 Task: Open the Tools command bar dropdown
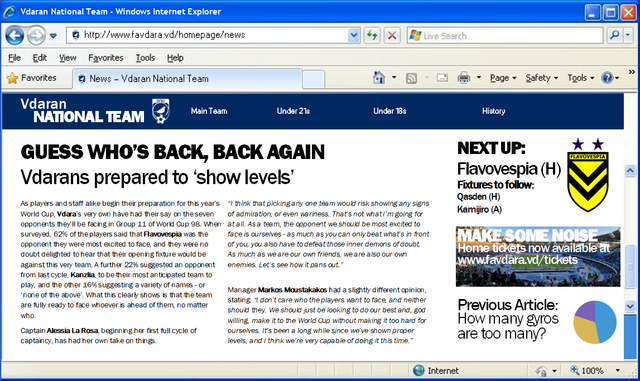click(x=580, y=78)
